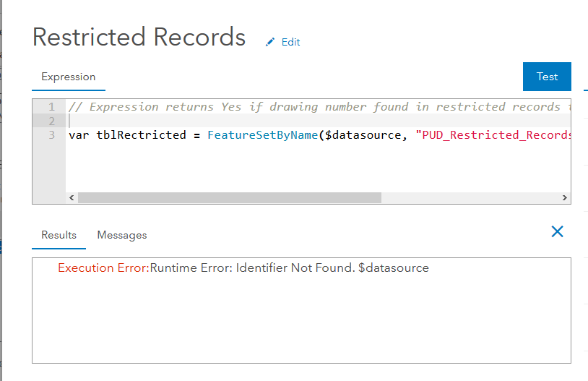
Task: Click the "PUD_Restricted_Records" string in the code
Action: tap(493, 135)
